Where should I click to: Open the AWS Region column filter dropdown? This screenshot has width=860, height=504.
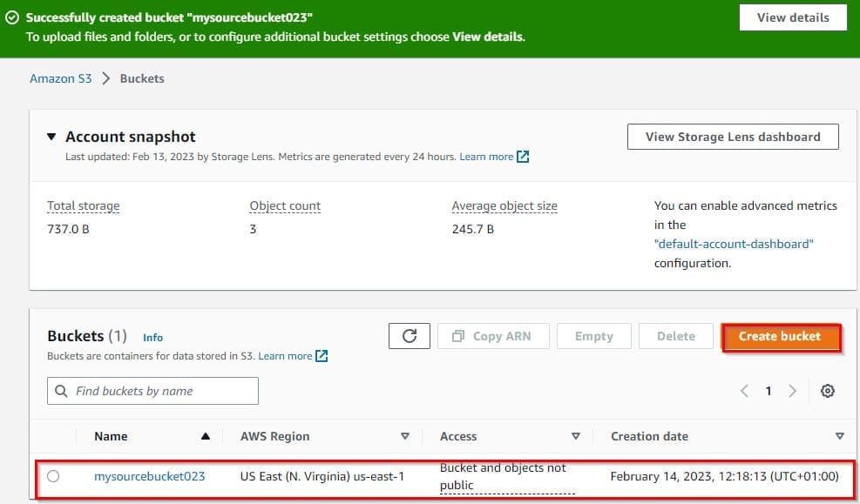[x=406, y=436]
